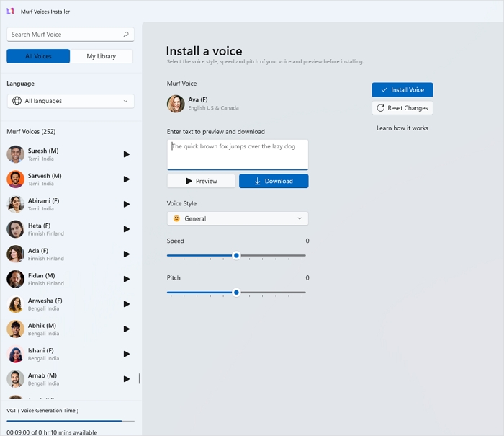
Task: Play Fidan (M) voice preview
Action: click(x=127, y=279)
